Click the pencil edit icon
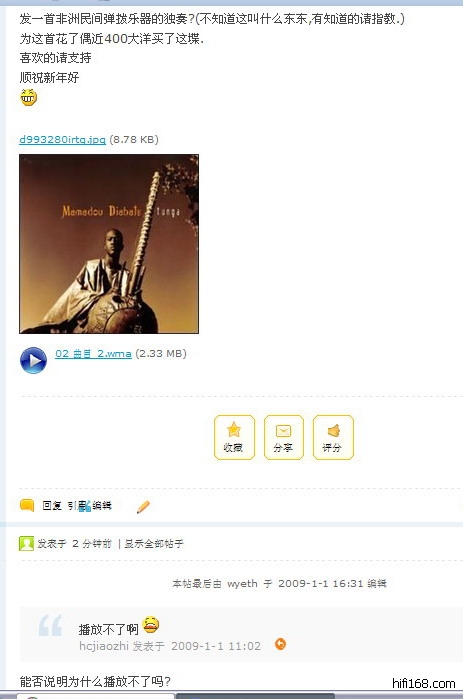463x699 pixels. click(143, 507)
